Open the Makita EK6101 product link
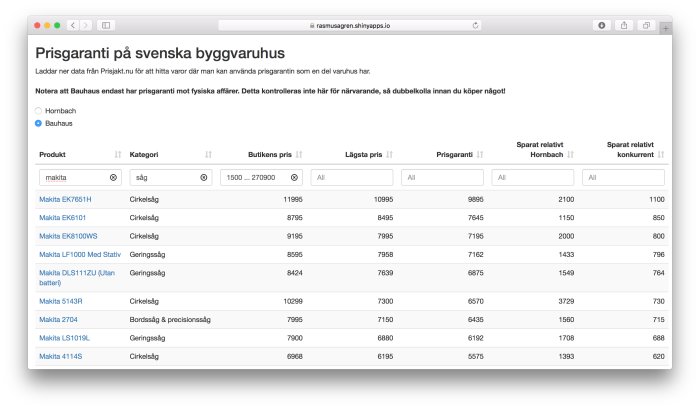The width and height of the screenshot is (700, 409). (62, 218)
